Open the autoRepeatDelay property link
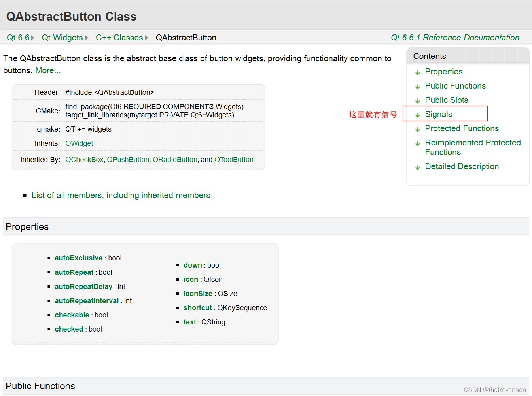532x396 pixels. [83, 287]
